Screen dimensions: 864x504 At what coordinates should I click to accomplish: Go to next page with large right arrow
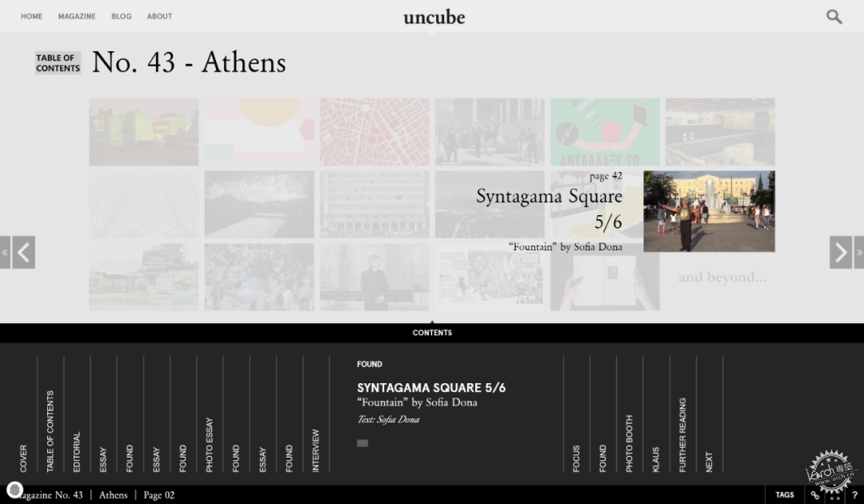pos(841,252)
